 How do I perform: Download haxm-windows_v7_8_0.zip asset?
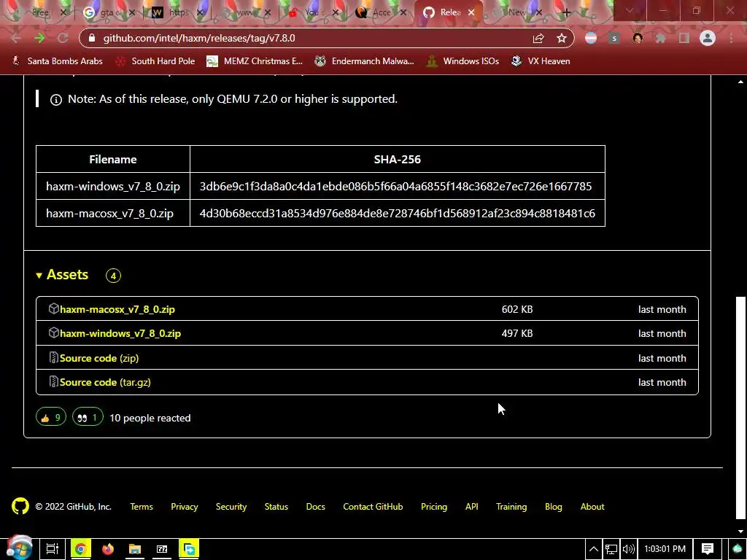[x=120, y=333]
